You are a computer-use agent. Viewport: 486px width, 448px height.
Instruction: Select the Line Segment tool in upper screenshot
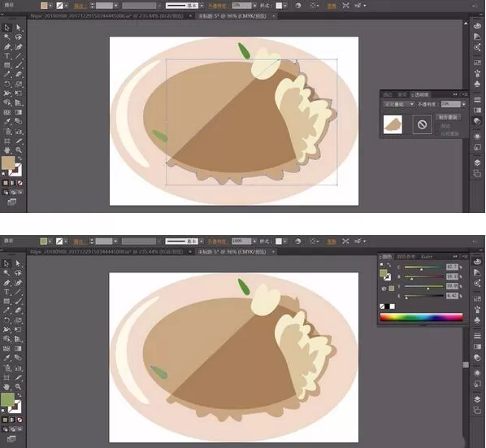tap(19, 56)
